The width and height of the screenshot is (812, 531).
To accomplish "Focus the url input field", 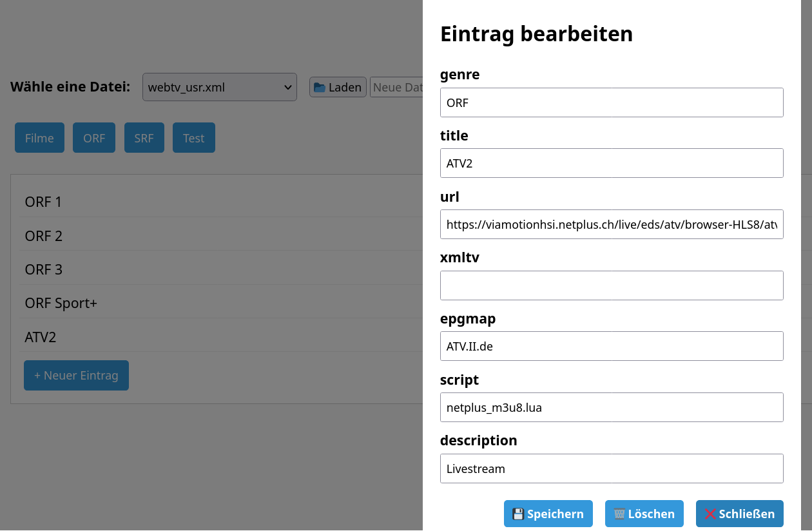I will click(611, 224).
